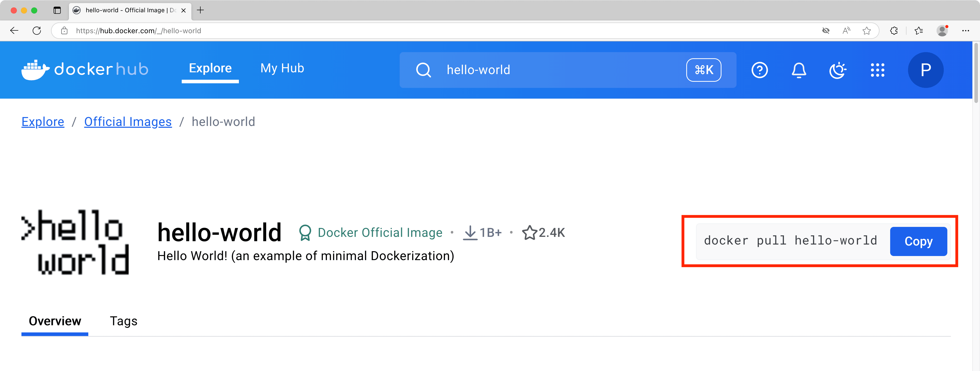Reload the page
The width and height of the screenshot is (980, 371).
(x=37, y=31)
